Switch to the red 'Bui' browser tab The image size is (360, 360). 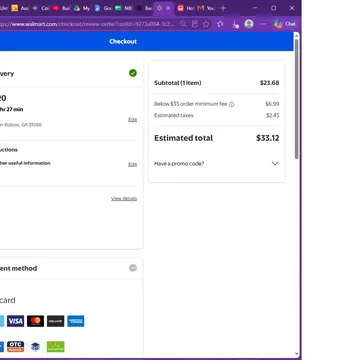pyautogui.click(x=61, y=8)
